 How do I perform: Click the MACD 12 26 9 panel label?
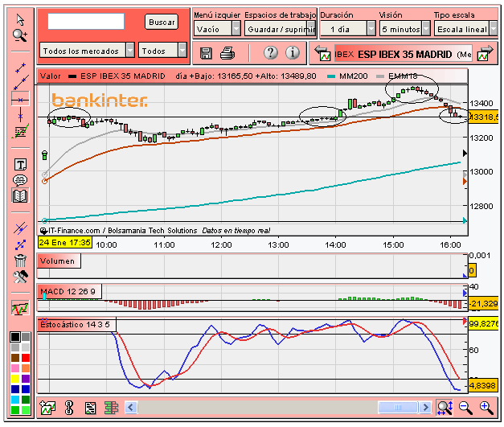pos(69,291)
